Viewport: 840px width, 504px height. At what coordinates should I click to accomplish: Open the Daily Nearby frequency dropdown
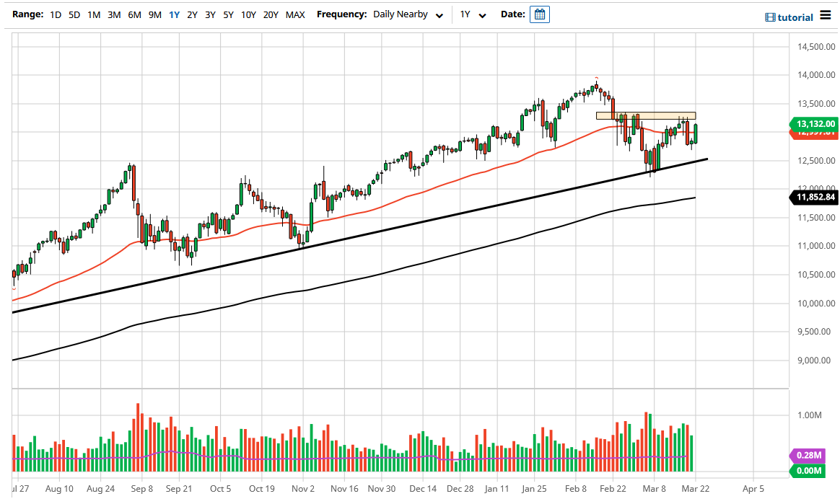pos(408,14)
